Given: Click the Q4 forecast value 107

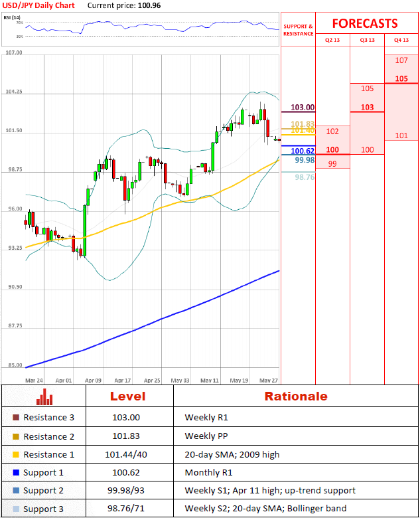Looking at the screenshot, I should tap(401, 60).
